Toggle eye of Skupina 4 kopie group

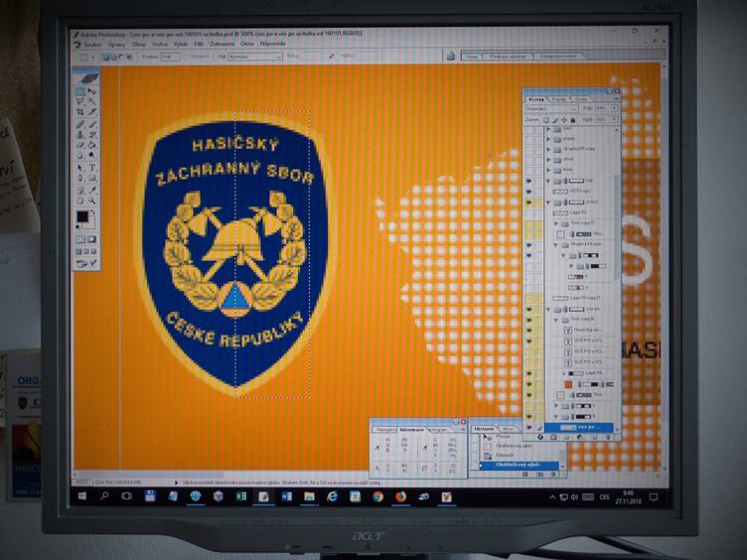click(x=528, y=245)
